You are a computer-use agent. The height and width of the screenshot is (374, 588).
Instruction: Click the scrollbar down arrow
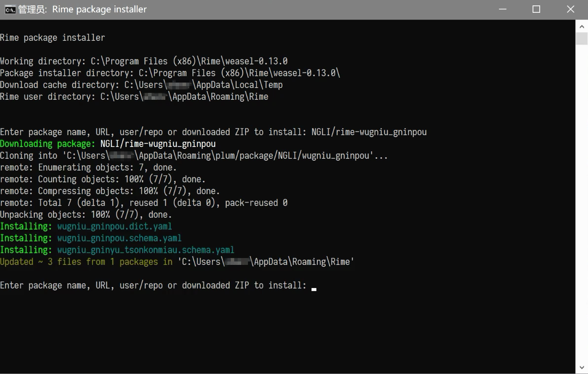[x=581, y=368]
